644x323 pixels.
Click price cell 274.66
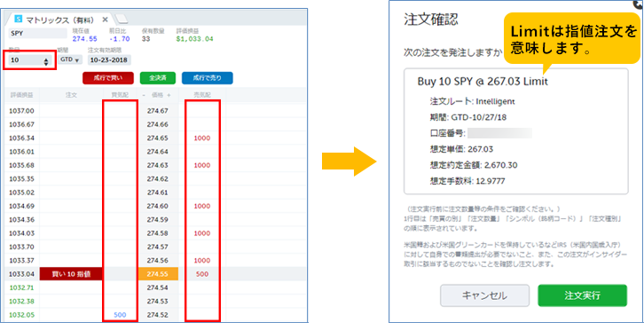[158, 124]
